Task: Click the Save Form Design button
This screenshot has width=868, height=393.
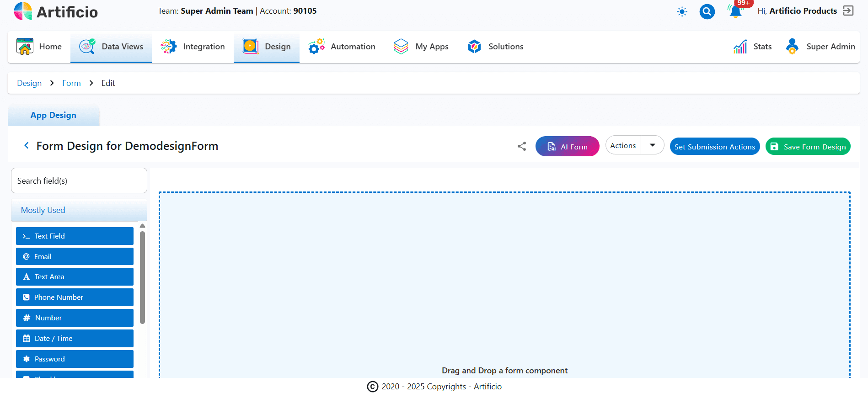Action: pyautogui.click(x=808, y=147)
